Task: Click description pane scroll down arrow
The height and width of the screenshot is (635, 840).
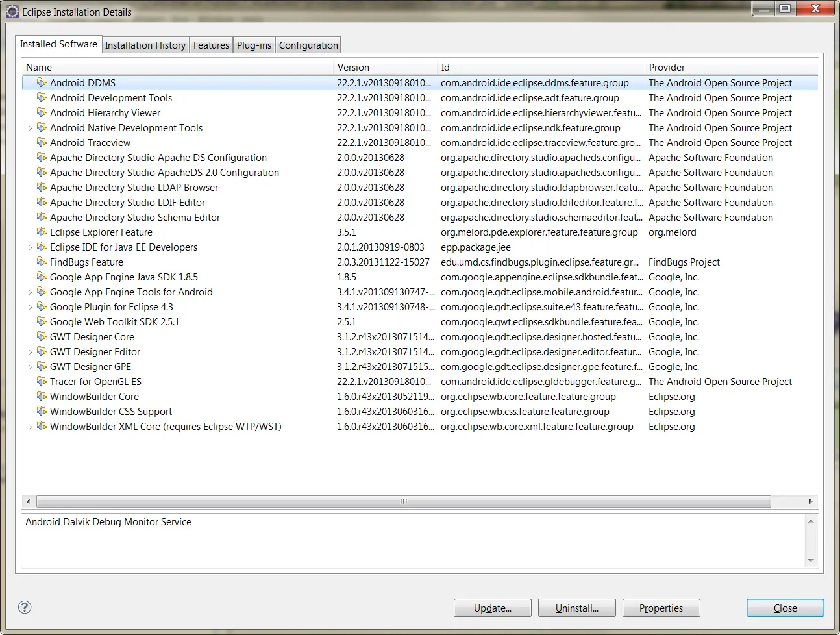Action: point(811,560)
